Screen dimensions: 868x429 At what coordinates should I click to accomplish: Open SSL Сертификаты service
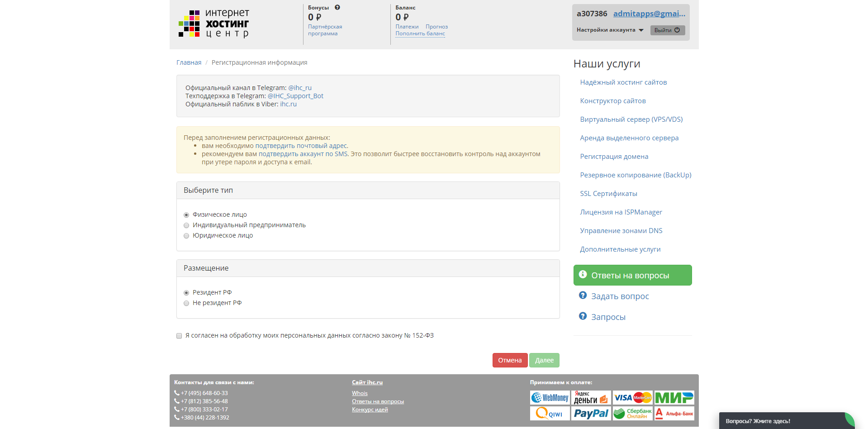pos(608,194)
